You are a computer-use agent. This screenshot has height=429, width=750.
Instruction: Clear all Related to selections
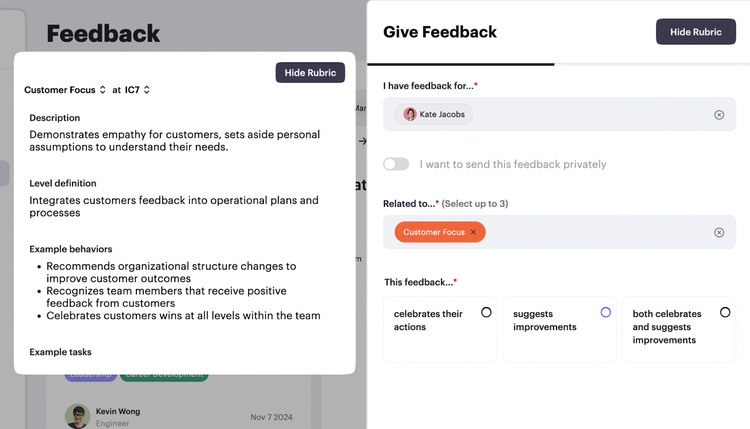coord(718,232)
